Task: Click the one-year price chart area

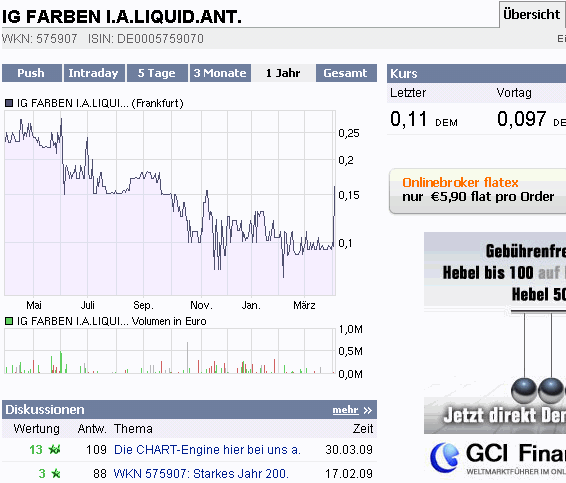Action: (x=170, y=203)
